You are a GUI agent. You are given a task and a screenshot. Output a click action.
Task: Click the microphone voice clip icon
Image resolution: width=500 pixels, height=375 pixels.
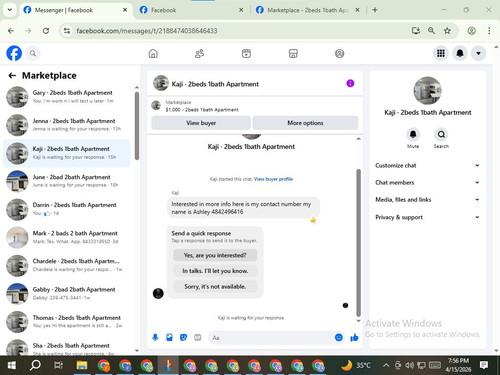click(155, 338)
